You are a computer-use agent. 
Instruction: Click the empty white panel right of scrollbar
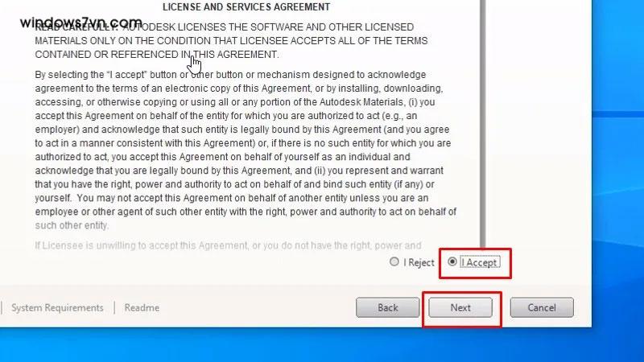click(x=539, y=123)
